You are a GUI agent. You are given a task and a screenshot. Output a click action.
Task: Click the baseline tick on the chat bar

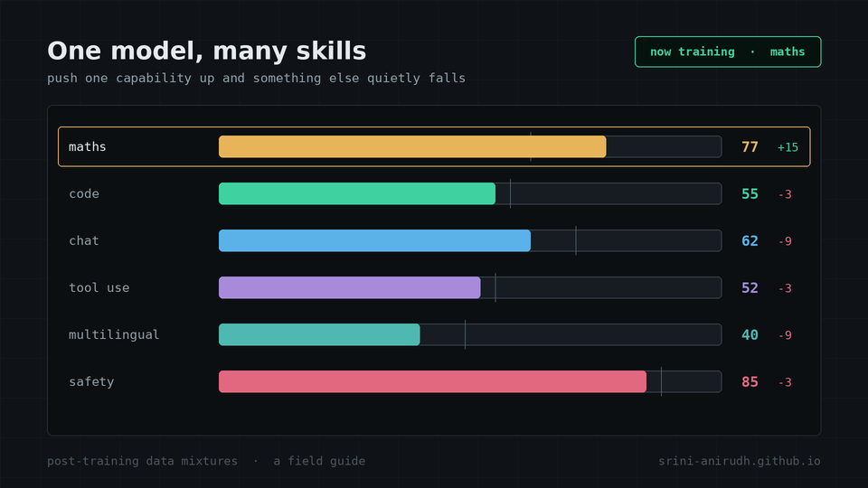point(576,240)
